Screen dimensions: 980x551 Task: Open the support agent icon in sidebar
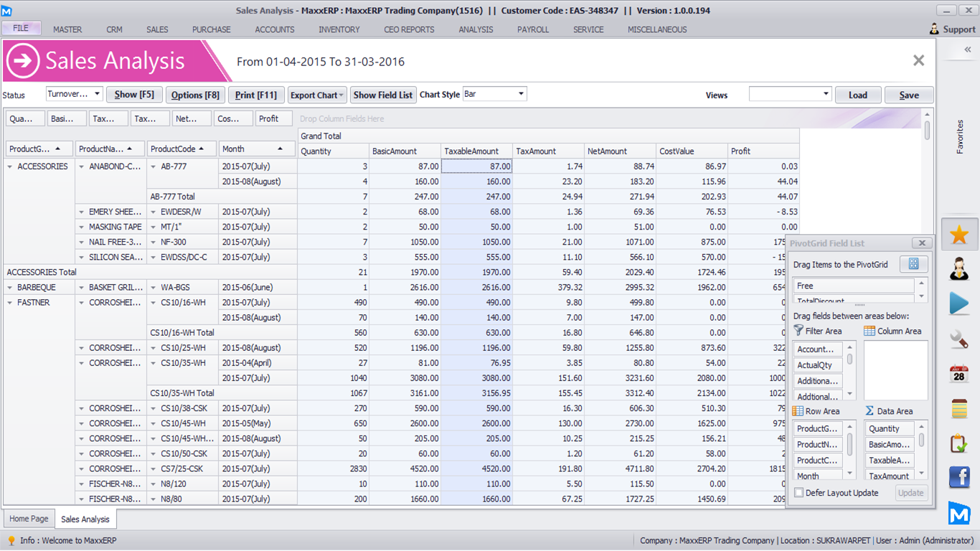tap(959, 268)
